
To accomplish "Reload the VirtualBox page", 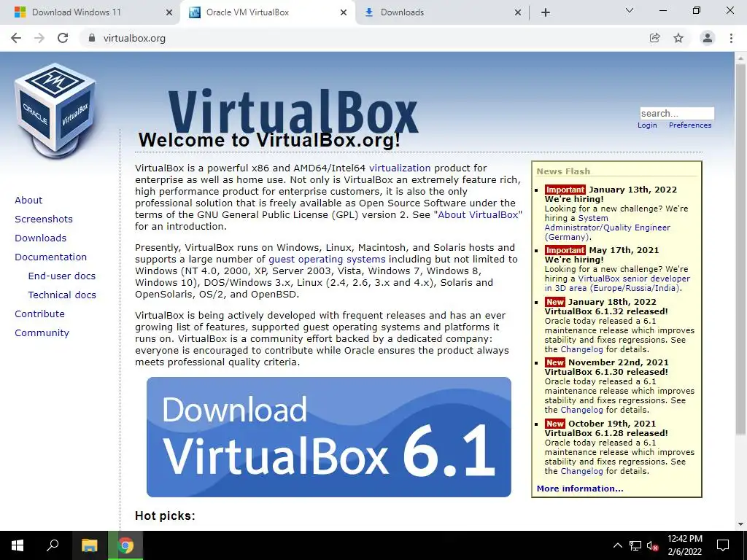I will click(63, 38).
